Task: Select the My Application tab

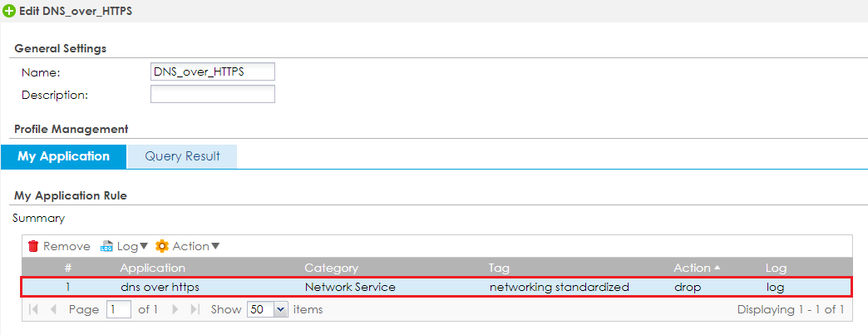Action: pyautogui.click(x=63, y=156)
